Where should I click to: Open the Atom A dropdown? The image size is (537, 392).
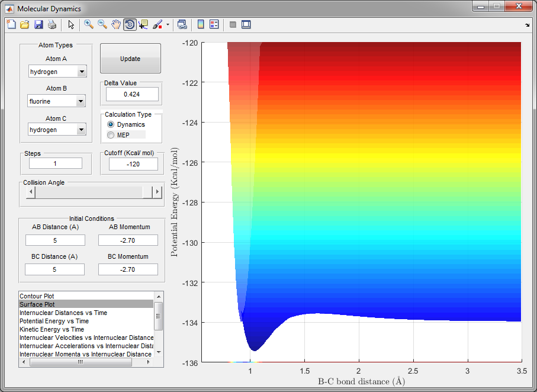click(81, 72)
